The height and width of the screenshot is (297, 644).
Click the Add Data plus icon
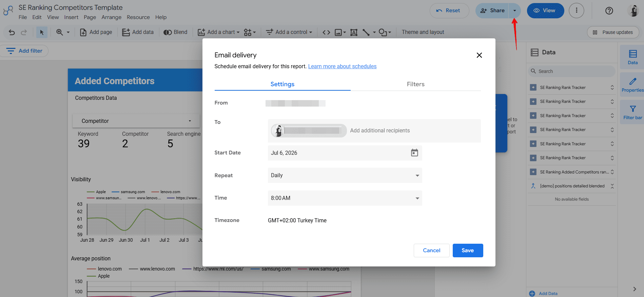click(532, 294)
